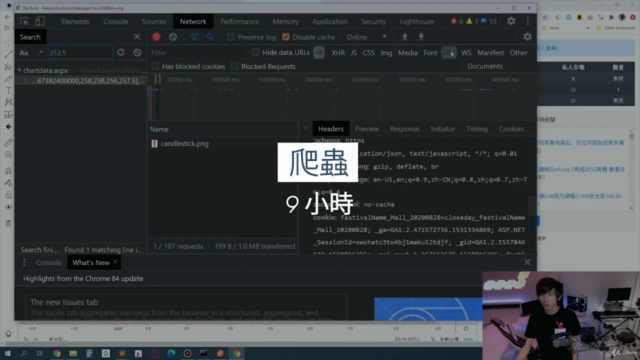Collapse the chartdata.aspx search result
Screen dimensions: 640x360
click(19, 70)
